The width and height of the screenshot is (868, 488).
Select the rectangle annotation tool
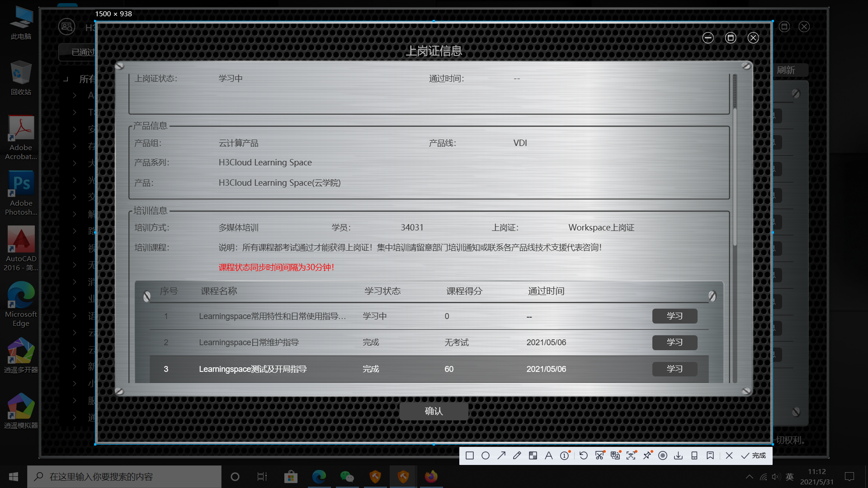[x=470, y=455]
